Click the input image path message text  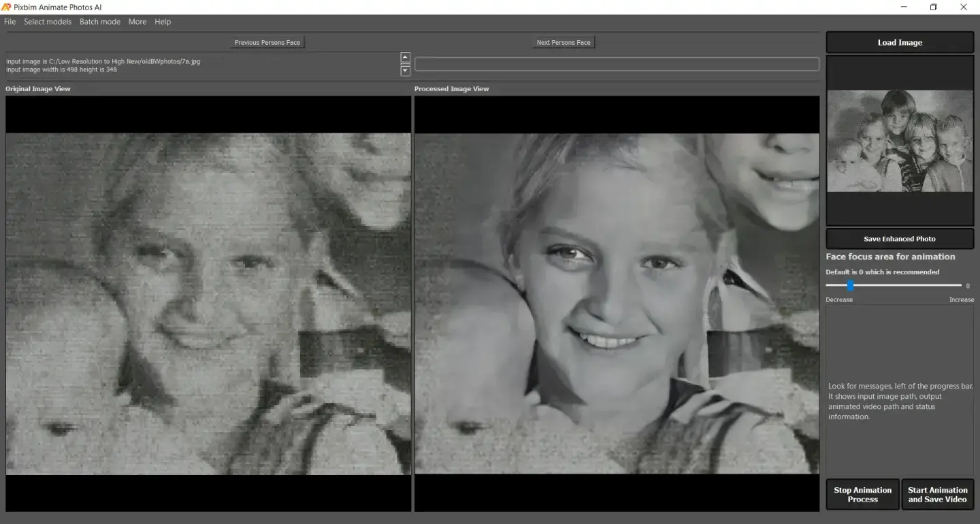tap(101, 61)
